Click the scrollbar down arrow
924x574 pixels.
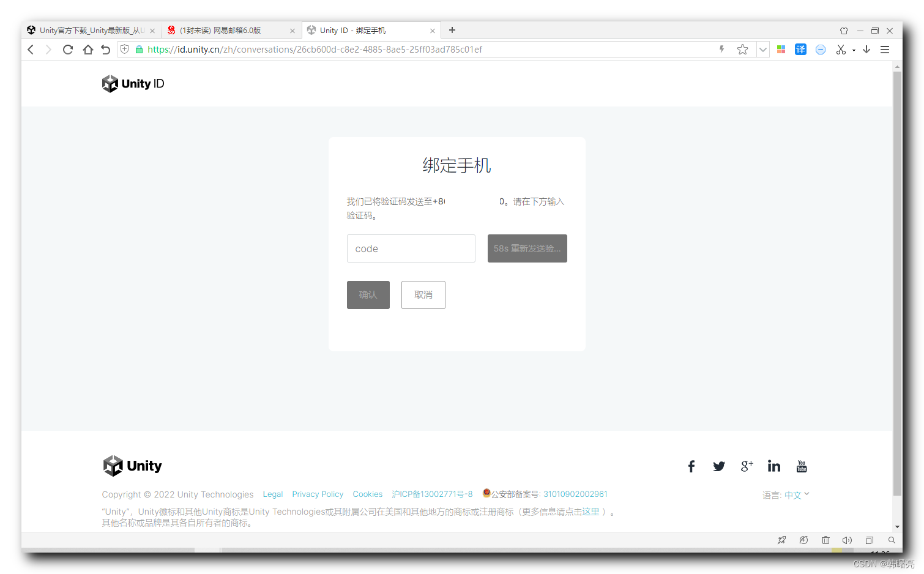tap(897, 527)
